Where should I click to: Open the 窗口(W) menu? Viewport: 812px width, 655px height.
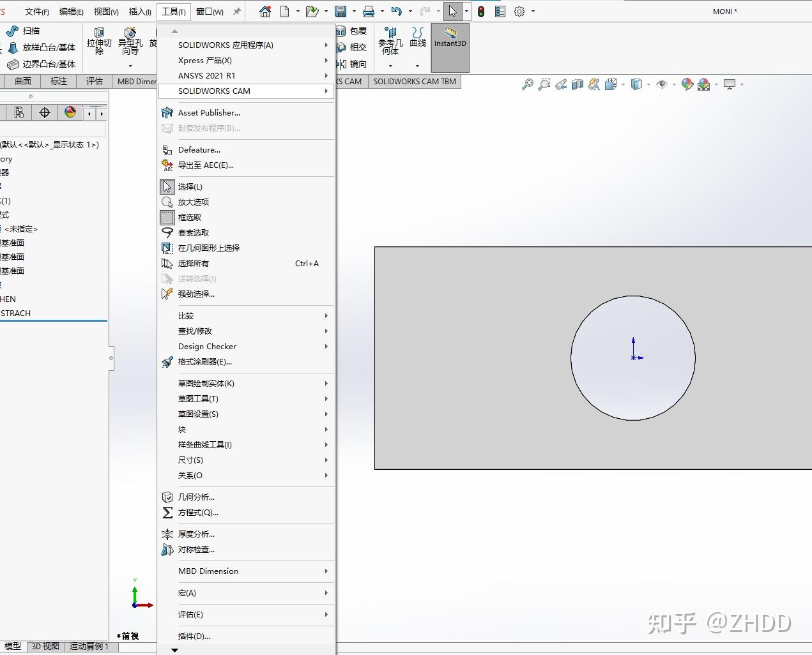tap(210, 11)
